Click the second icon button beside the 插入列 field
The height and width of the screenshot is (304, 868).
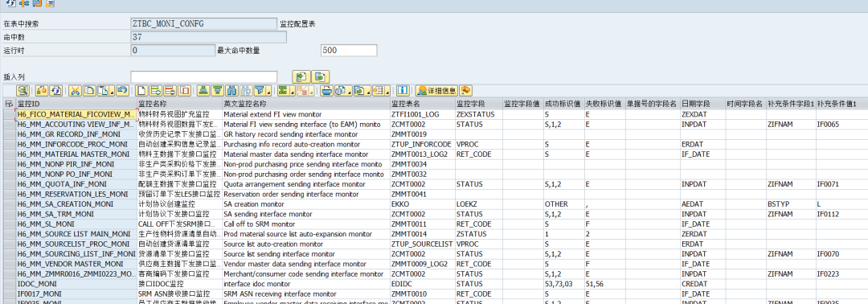pos(321,76)
